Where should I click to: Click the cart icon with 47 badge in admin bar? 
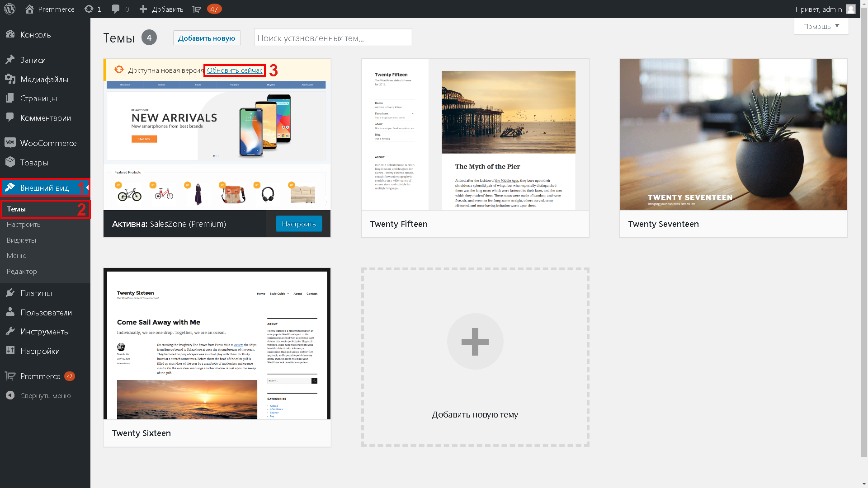(x=197, y=9)
